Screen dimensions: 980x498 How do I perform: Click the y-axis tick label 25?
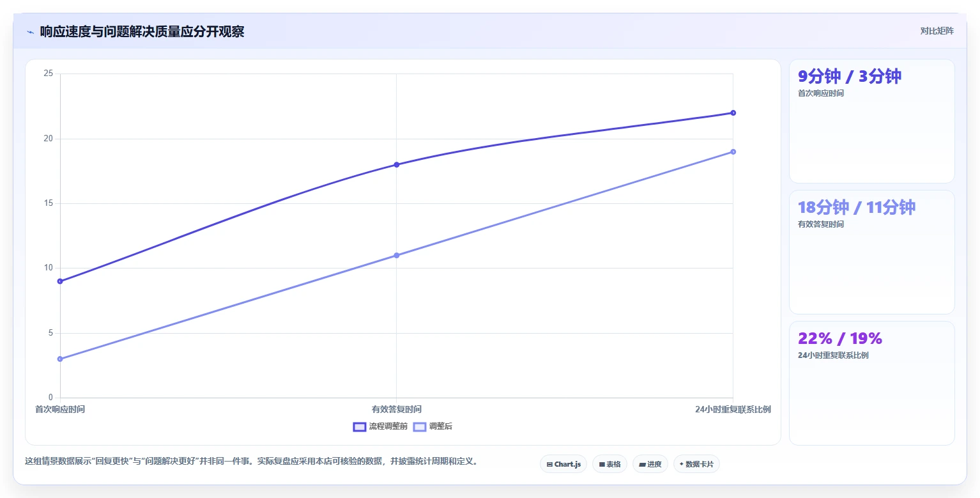48,74
